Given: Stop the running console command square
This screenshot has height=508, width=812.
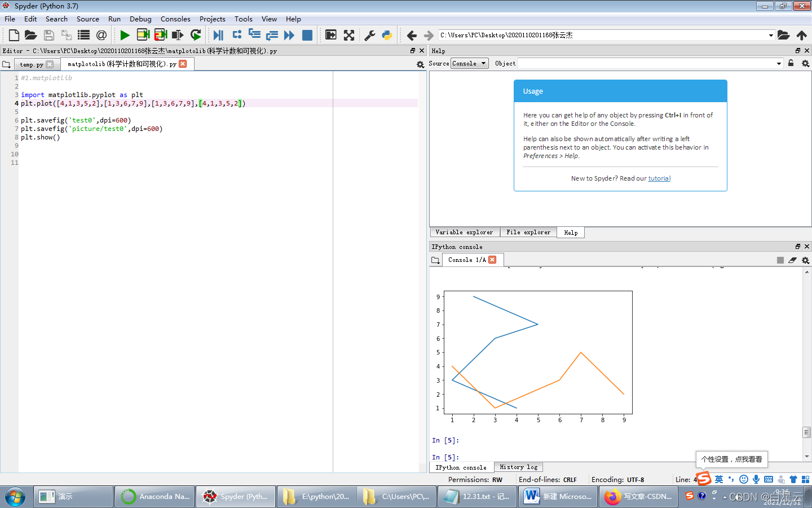Looking at the screenshot, I should click(780, 260).
